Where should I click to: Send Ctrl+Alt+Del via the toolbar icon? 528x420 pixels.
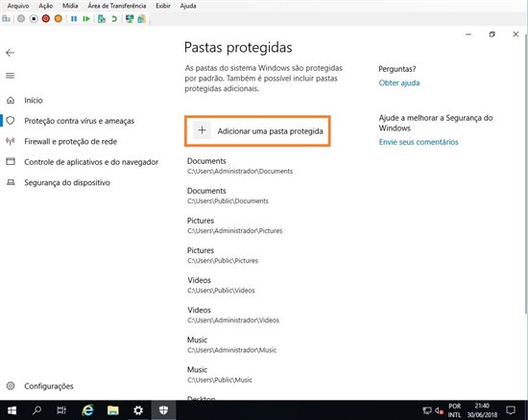pos(6,19)
